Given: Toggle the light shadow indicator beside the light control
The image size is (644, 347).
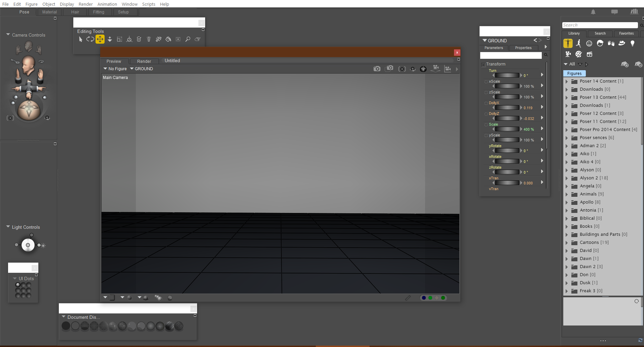Looking at the screenshot, I should (43, 246).
